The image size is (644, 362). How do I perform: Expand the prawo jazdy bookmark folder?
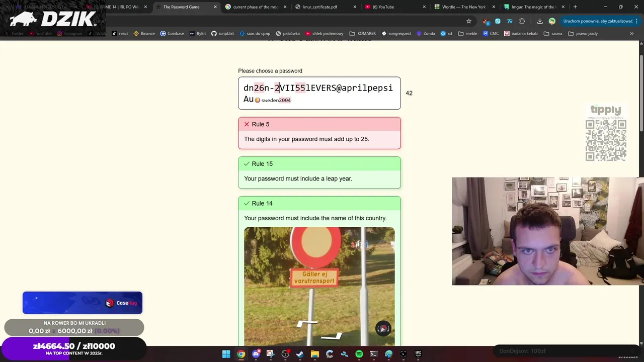pyautogui.click(x=583, y=33)
